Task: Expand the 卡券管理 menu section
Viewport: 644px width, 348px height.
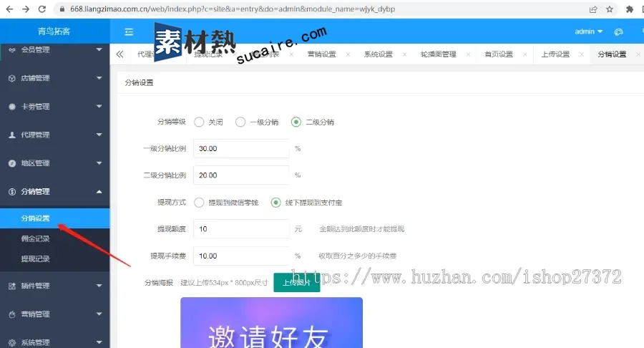Action: coord(54,107)
